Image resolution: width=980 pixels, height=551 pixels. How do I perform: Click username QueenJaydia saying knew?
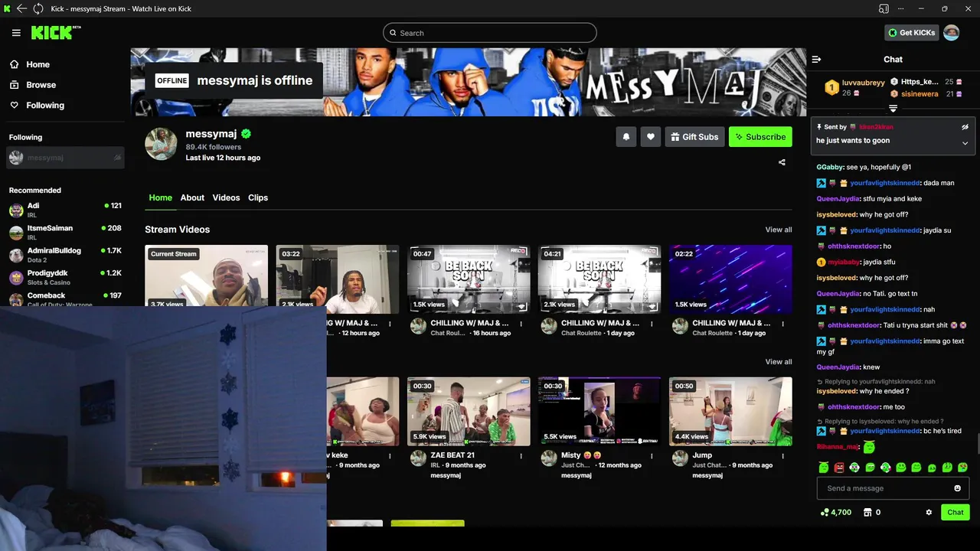click(838, 367)
